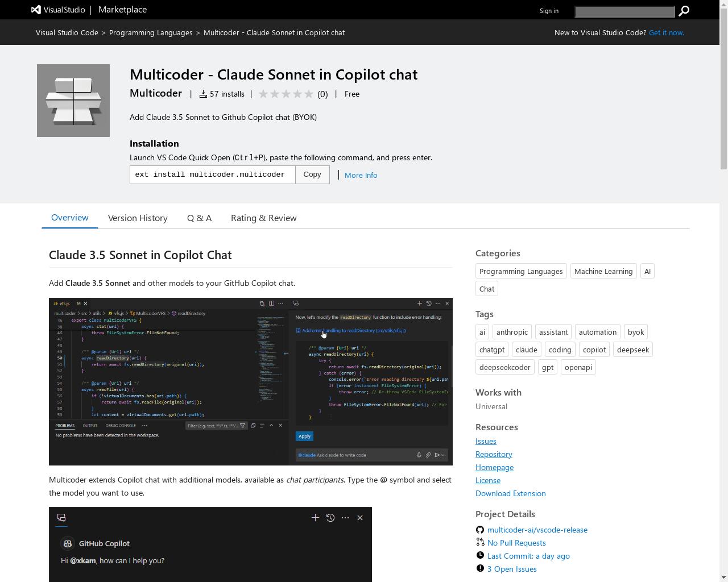Image resolution: width=728 pixels, height=582 pixels.
Task: Click the openapi tag
Action: [578, 367]
